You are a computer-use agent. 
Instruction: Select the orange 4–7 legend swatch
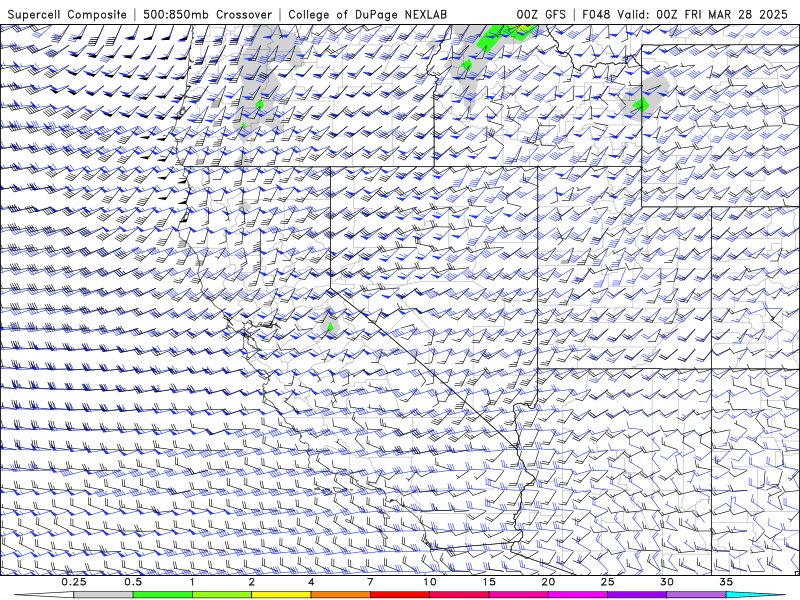click(340, 595)
